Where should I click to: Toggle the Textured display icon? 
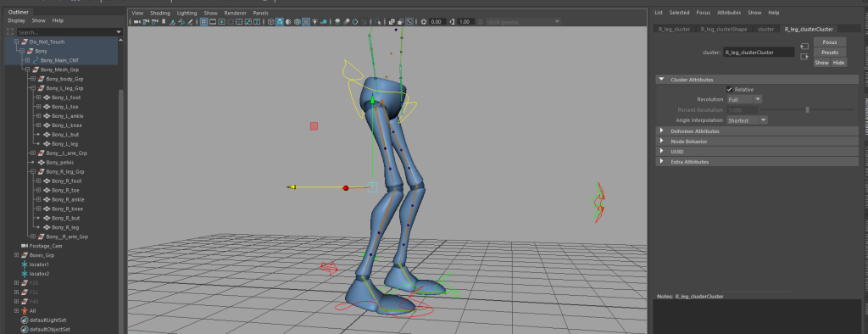pos(305,21)
